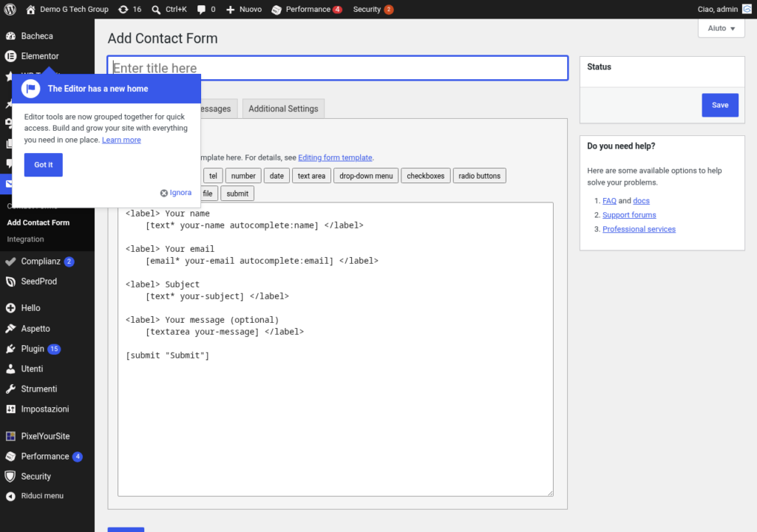
Task: Open the Elementor sidebar icon
Action: point(10,56)
